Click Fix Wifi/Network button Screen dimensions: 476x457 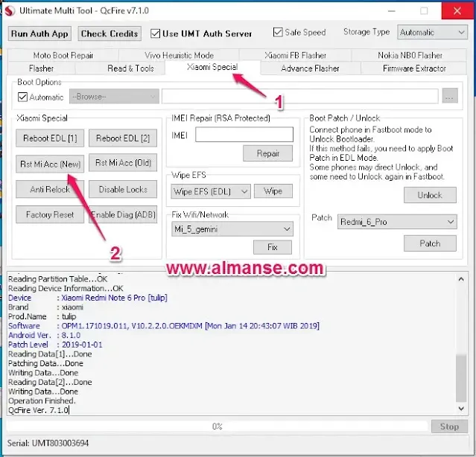273,247
